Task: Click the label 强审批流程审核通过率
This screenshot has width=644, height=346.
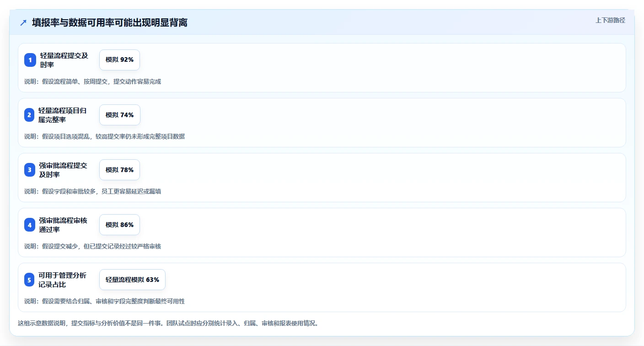Action: point(63,225)
